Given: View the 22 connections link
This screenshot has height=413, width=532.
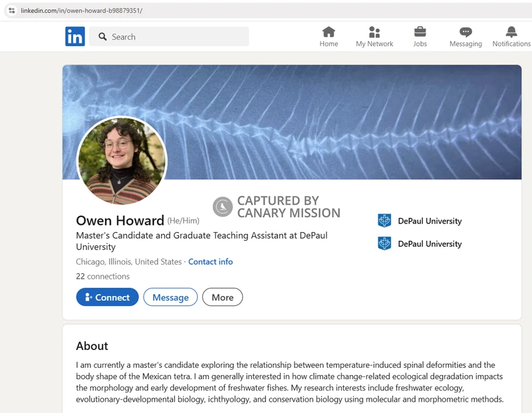Looking at the screenshot, I should [x=102, y=277].
